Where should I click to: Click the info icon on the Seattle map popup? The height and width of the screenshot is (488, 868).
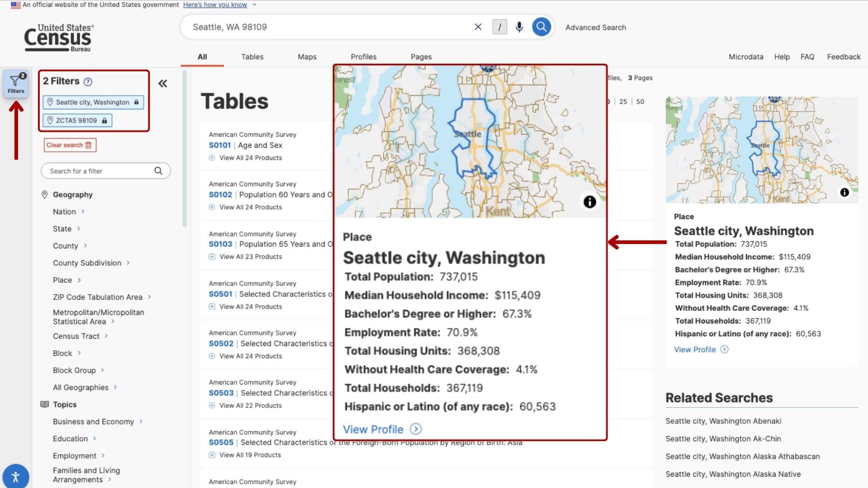pyautogui.click(x=589, y=202)
